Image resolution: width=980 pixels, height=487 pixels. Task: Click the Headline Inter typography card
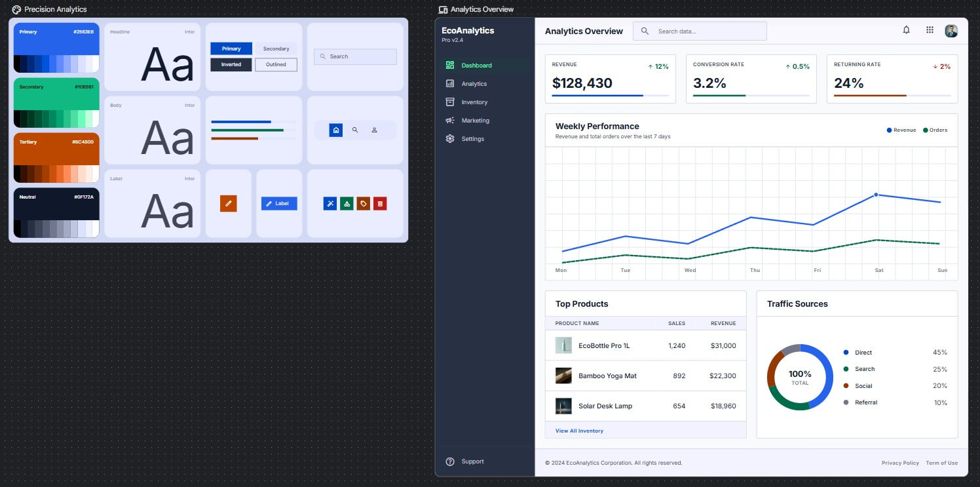(153, 57)
